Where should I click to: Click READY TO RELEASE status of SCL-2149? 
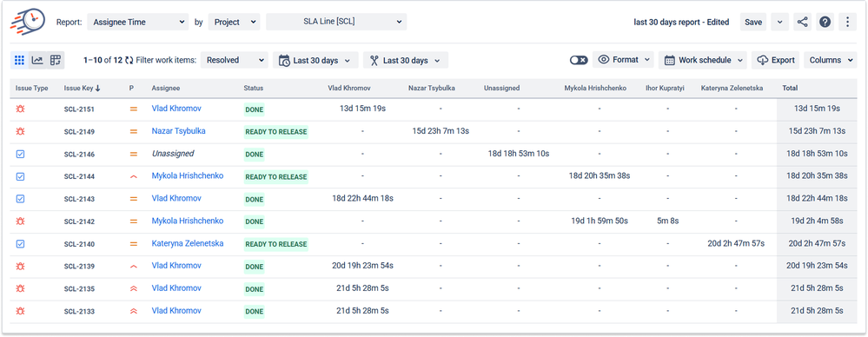tap(275, 132)
